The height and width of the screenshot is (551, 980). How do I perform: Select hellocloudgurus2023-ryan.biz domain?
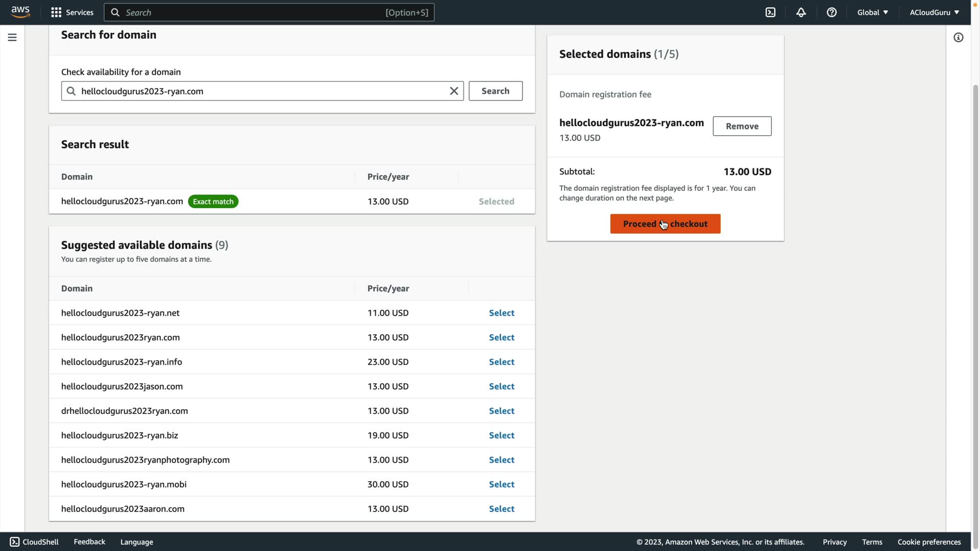[501, 435]
